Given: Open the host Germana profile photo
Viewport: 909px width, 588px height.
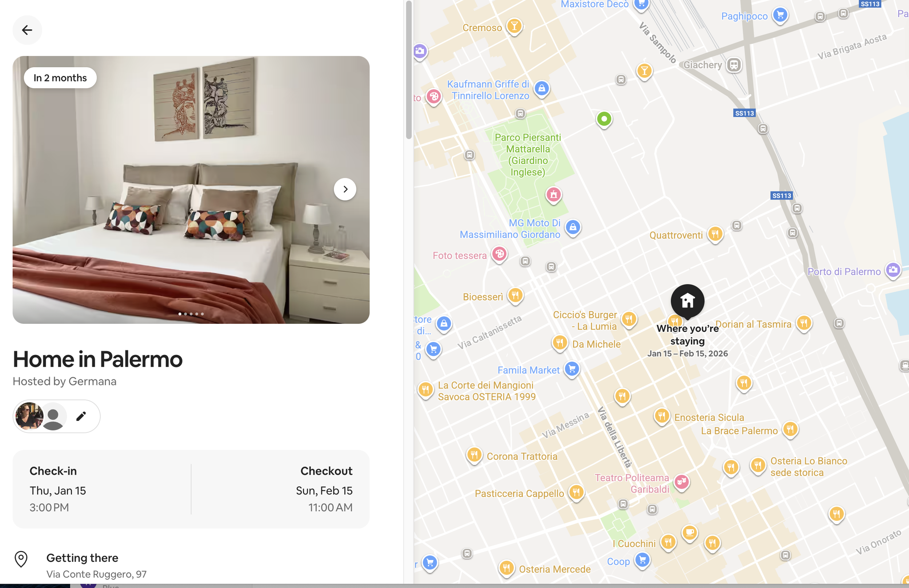Looking at the screenshot, I should 29,416.
